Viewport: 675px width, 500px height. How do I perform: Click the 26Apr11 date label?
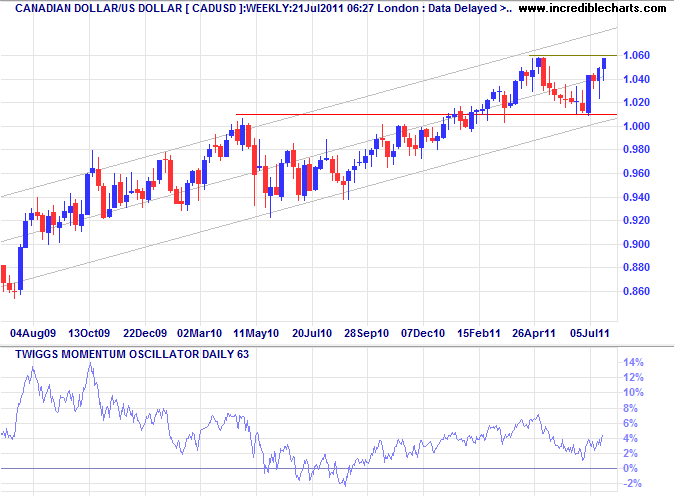[534, 333]
